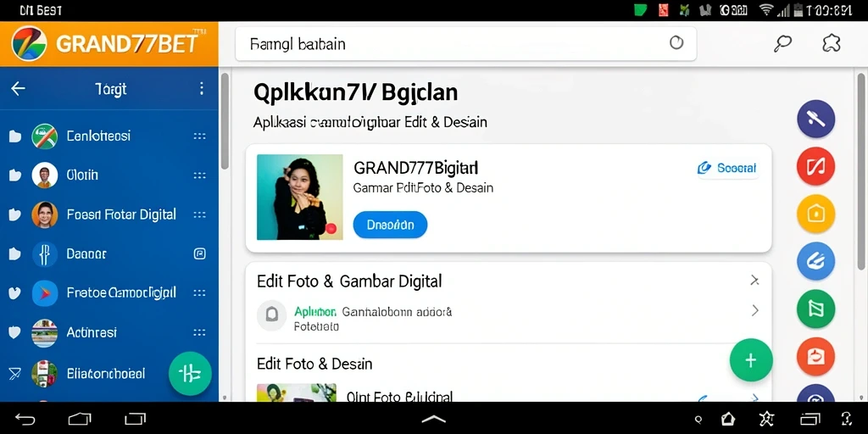The height and width of the screenshot is (434, 868).
Task: Tap the bottom center up chevron
Action: (433, 419)
